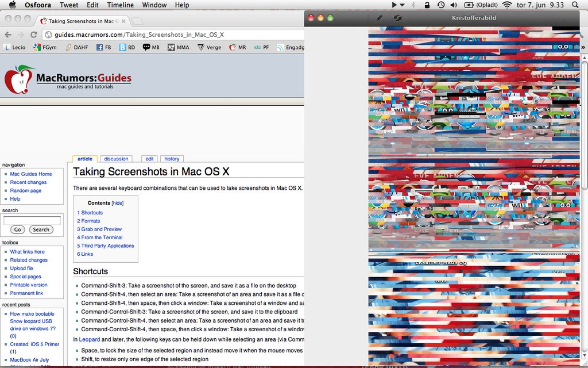
Task: Click the refresh arrows icon in Osfoora window
Action: pyautogui.click(x=397, y=18)
